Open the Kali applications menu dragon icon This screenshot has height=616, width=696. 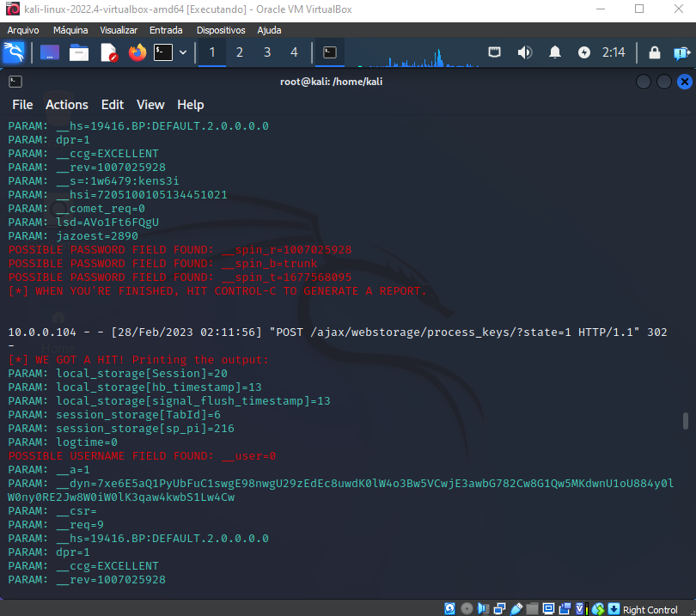click(x=14, y=52)
